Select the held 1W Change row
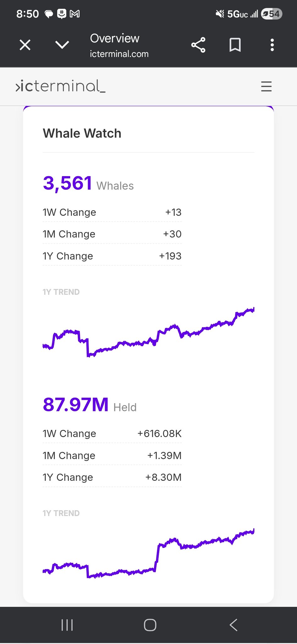The image size is (297, 644). coord(112,434)
